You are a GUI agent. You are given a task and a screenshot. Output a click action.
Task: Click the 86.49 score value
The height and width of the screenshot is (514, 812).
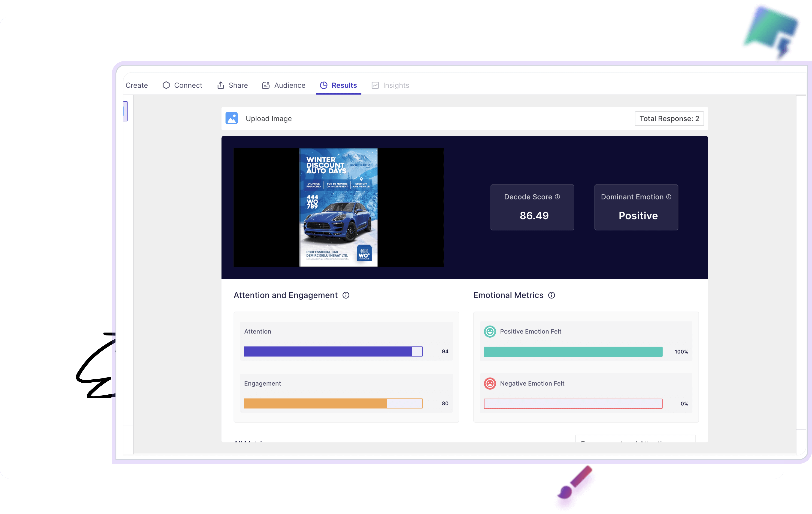click(534, 216)
